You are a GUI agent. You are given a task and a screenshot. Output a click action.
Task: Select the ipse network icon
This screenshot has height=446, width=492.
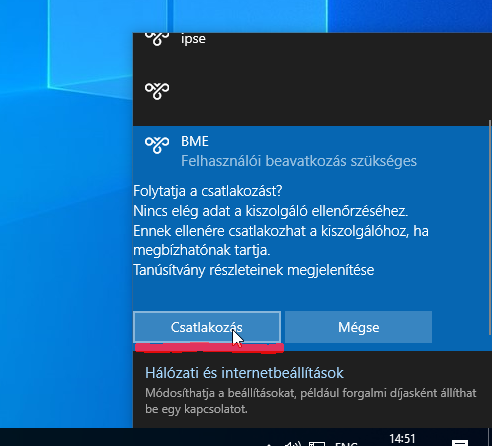157,39
